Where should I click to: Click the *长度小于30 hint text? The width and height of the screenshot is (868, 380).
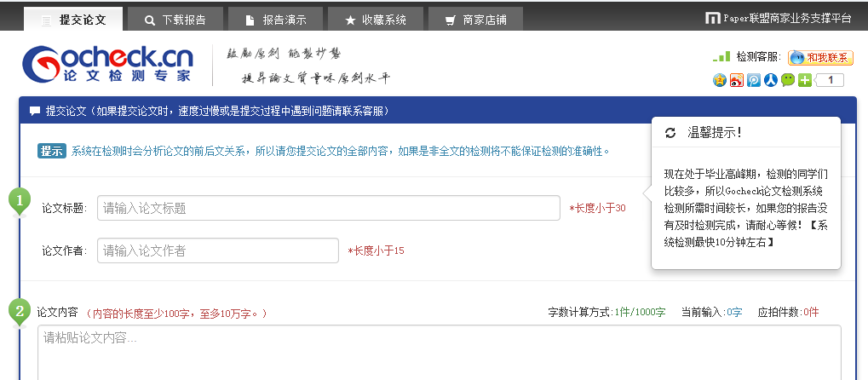(x=598, y=208)
